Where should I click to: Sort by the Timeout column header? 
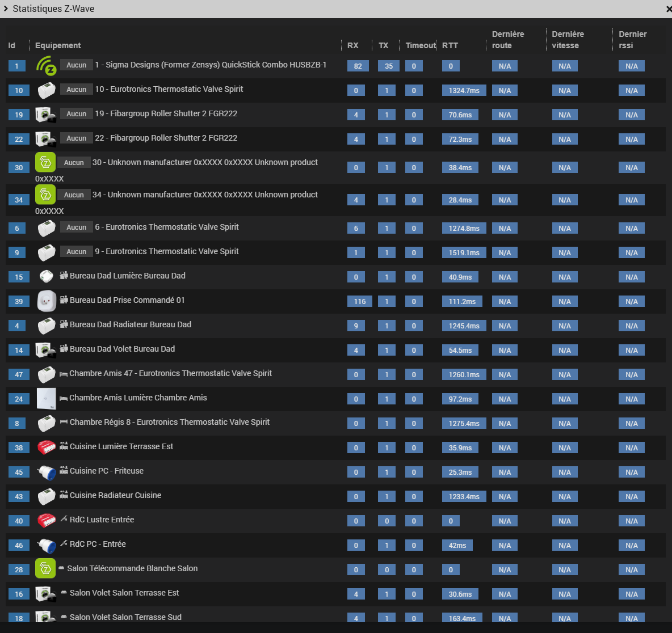421,45
